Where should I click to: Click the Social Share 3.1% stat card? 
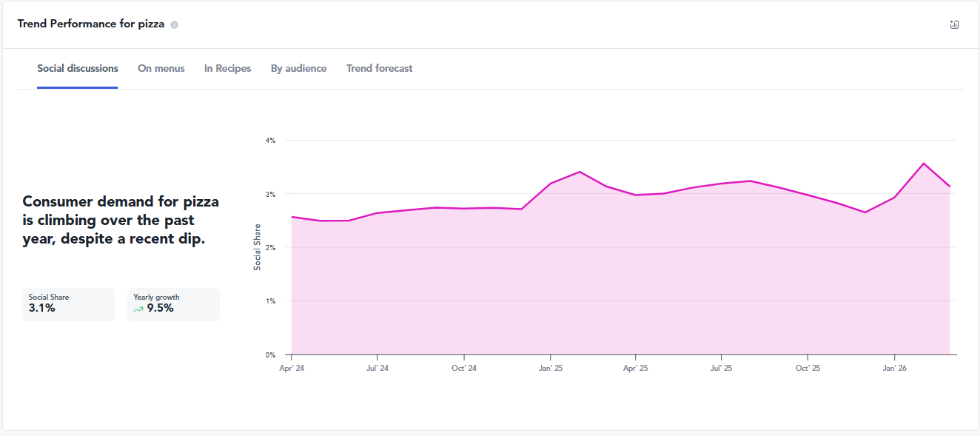point(68,304)
